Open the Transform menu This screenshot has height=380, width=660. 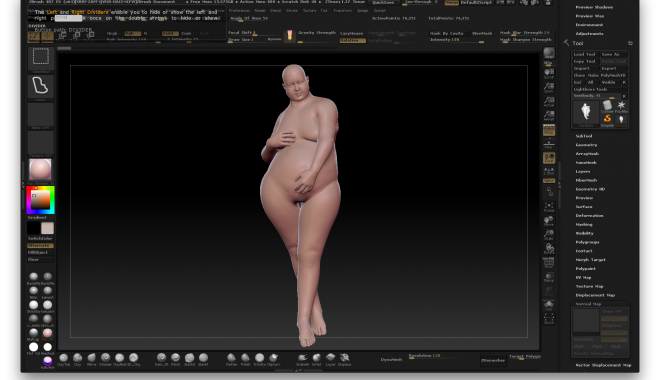click(343, 11)
